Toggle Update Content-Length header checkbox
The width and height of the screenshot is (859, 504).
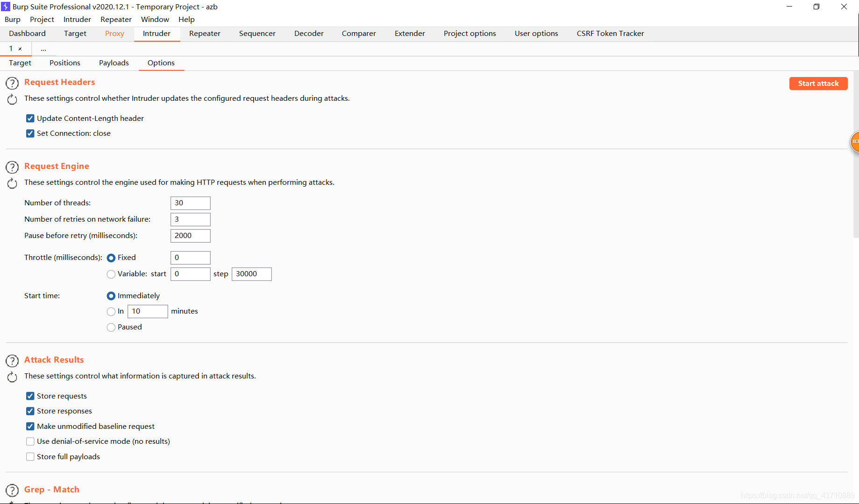pos(30,119)
